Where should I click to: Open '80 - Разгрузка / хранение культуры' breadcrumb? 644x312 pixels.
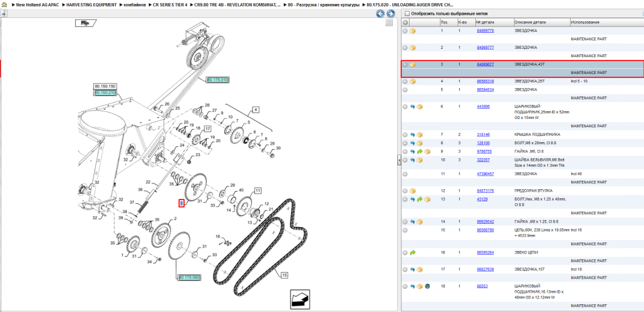(324, 5)
